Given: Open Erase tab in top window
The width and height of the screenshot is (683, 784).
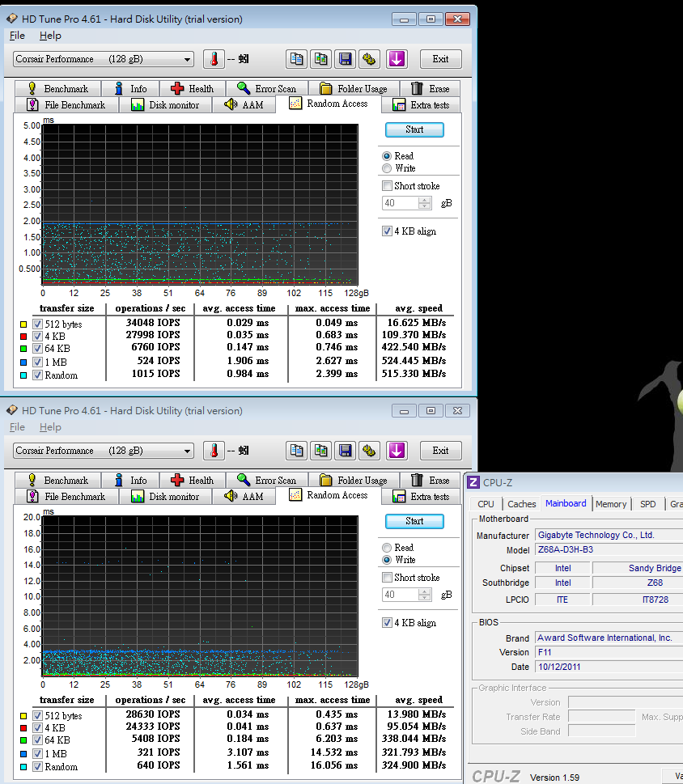Looking at the screenshot, I should click(x=431, y=88).
